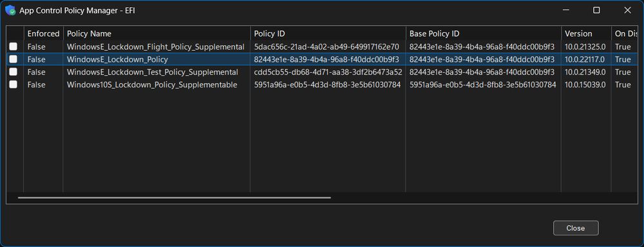Check the WindowsE_Lockdown_Flight_Policy_Supplemental row checkbox
Screen dimensions: 644x247
(14, 46)
